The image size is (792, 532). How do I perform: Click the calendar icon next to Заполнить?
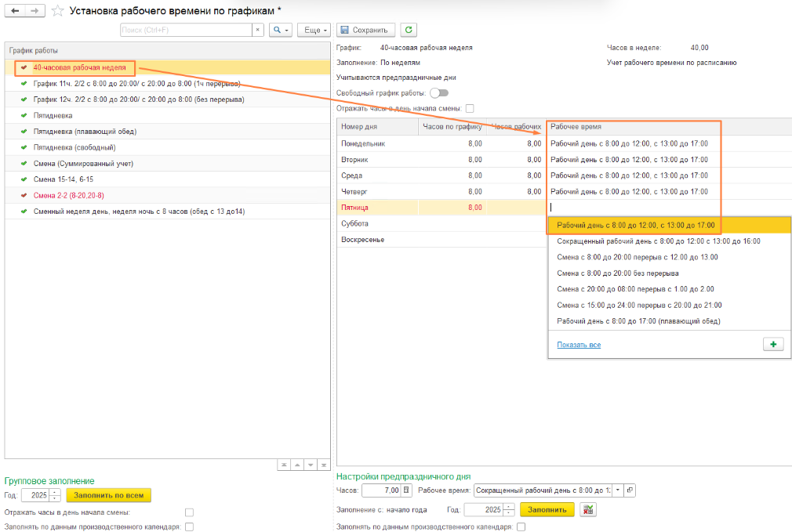[590, 510]
